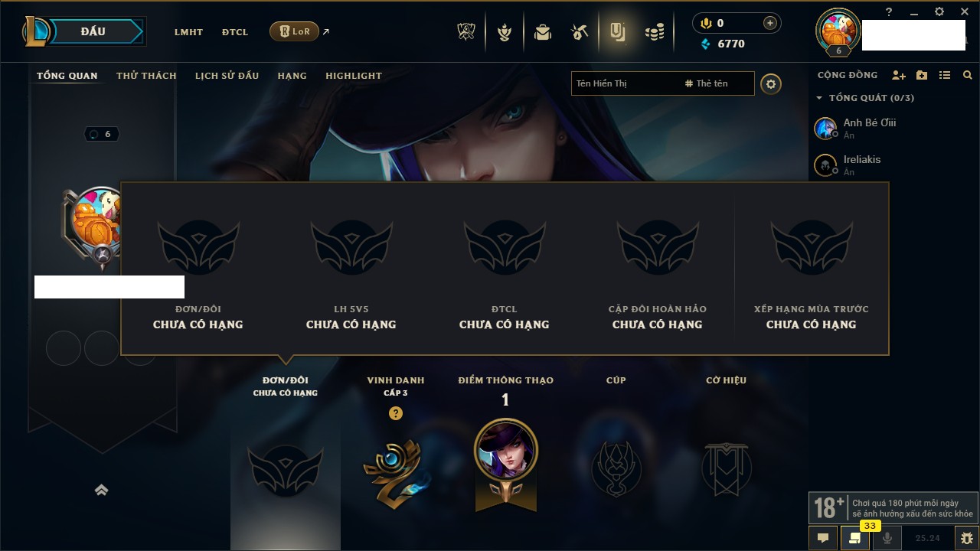Open the Crafting hammer icon
Screen dimensions: 980x551
pyautogui.click(x=580, y=32)
